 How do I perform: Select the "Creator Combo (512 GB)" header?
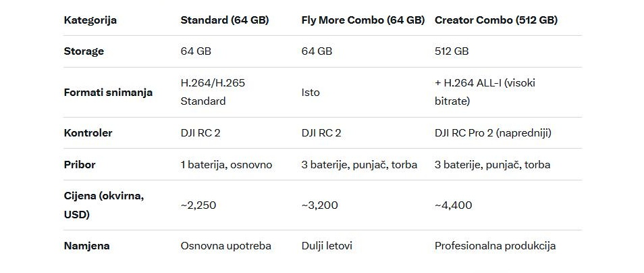pos(495,20)
